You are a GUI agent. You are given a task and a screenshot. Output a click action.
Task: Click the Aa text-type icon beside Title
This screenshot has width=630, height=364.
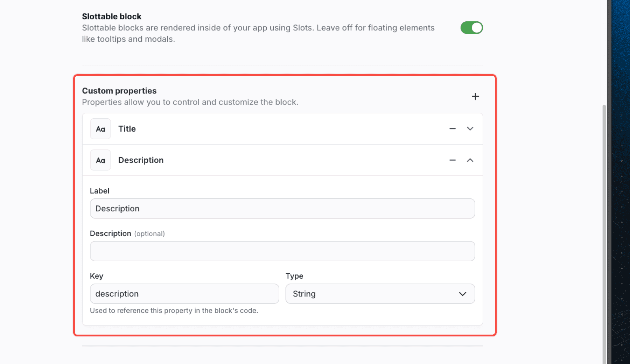coord(100,128)
